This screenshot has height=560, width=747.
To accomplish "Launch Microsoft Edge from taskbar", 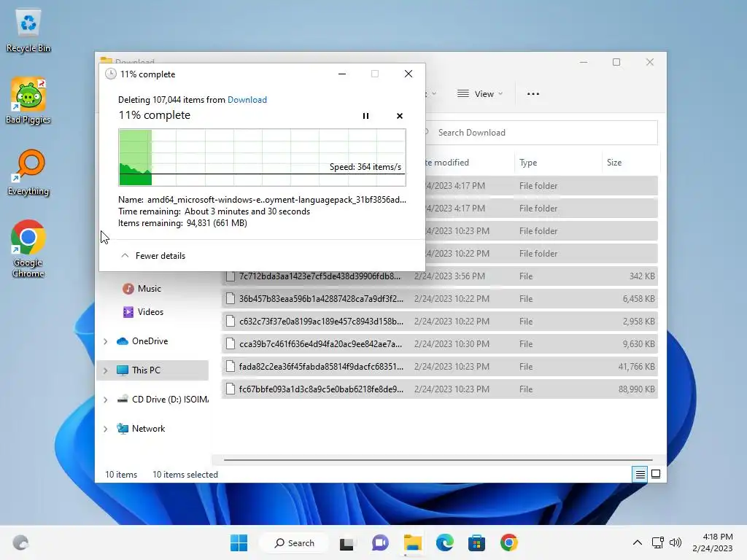I will click(x=444, y=542).
